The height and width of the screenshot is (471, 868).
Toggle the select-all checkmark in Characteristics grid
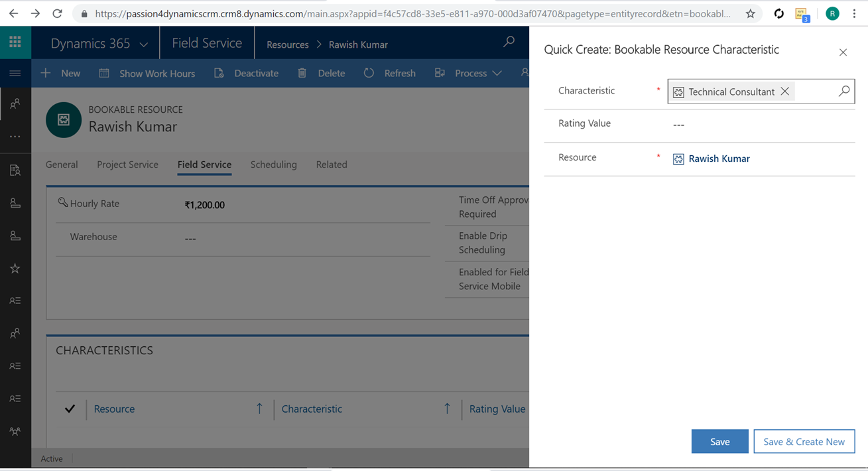pyautogui.click(x=70, y=409)
